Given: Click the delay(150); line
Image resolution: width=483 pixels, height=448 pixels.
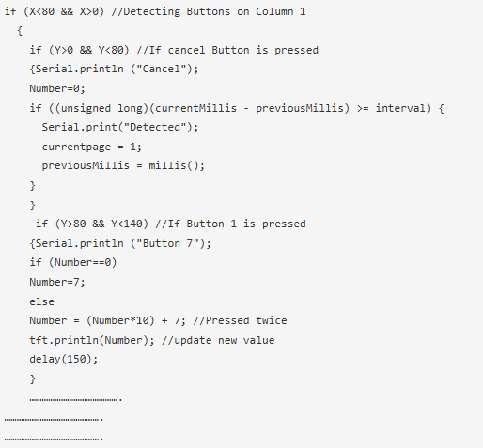Looking at the screenshot, I should tap(64, 359).
